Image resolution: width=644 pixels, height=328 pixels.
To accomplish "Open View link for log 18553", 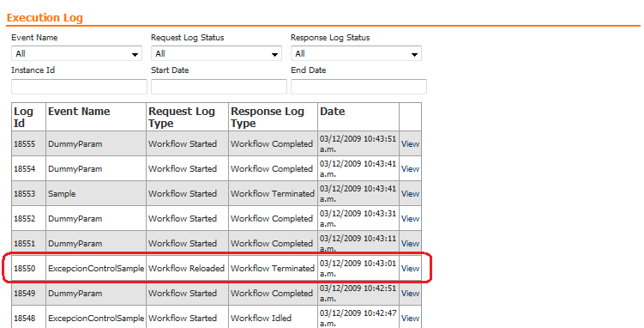I will pyautogui.click(x=410, y=193).
